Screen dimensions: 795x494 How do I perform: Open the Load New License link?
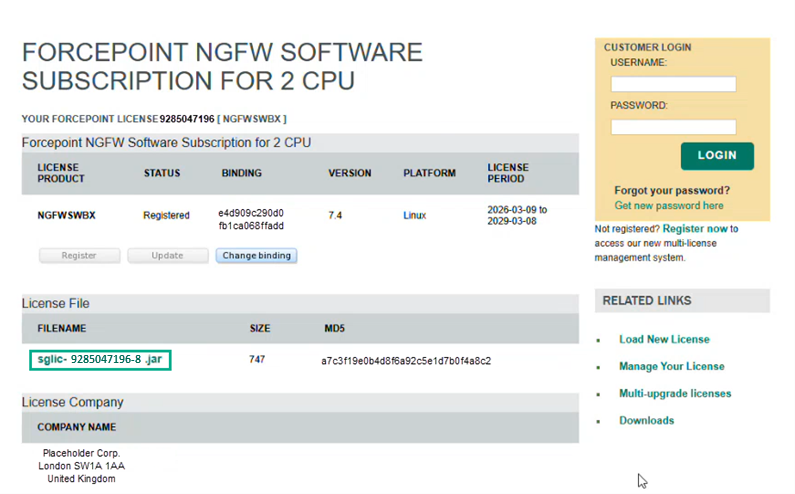(664, 339)
